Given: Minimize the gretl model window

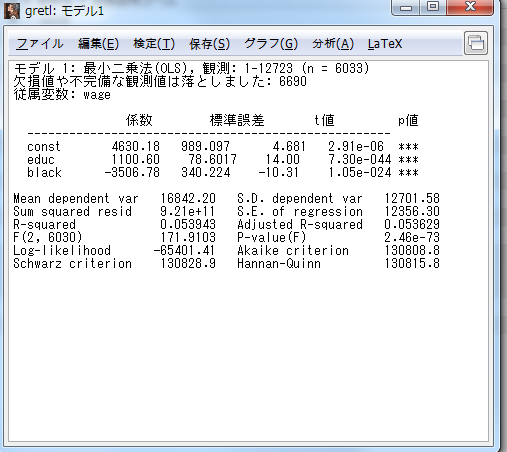Looking at the screenshot, I should [x=406, y=7].
